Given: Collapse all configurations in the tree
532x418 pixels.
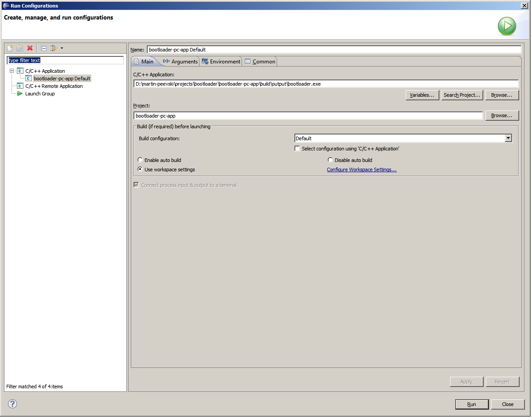Looking at the screenshot, I should (x=43, y=48).
